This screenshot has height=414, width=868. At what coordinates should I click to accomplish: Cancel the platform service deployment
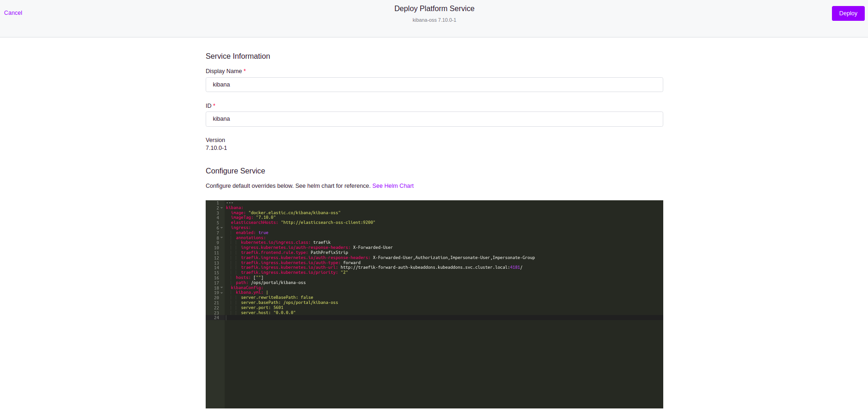click(13, 13)
